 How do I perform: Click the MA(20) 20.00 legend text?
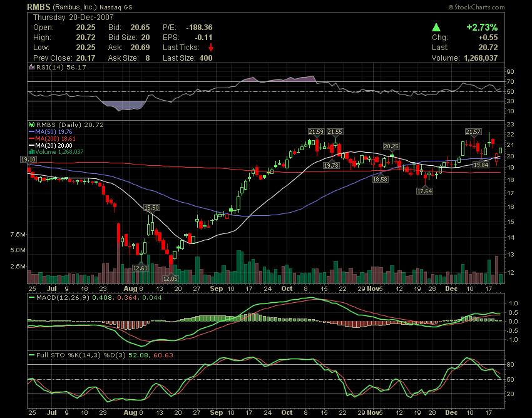click(54, 145)
